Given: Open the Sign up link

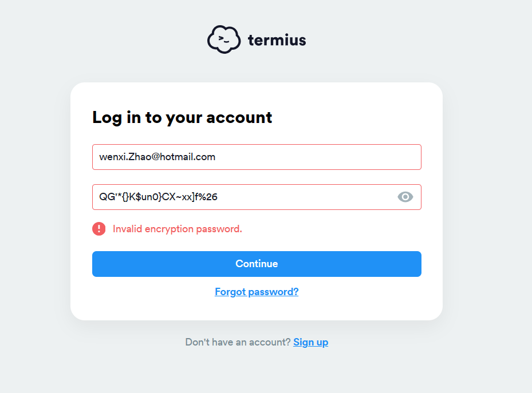Looking at the screenshot, I should click(x=311, y=342).
